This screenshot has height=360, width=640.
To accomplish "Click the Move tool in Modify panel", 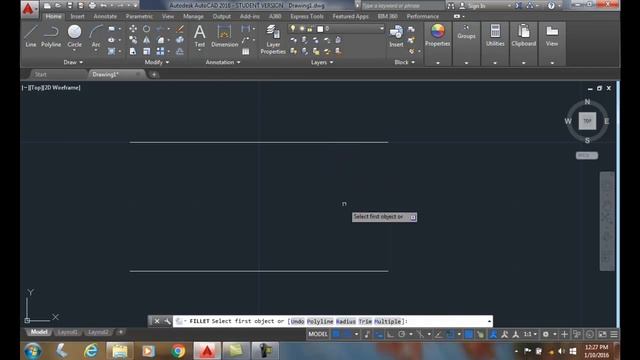I will 133,29.
